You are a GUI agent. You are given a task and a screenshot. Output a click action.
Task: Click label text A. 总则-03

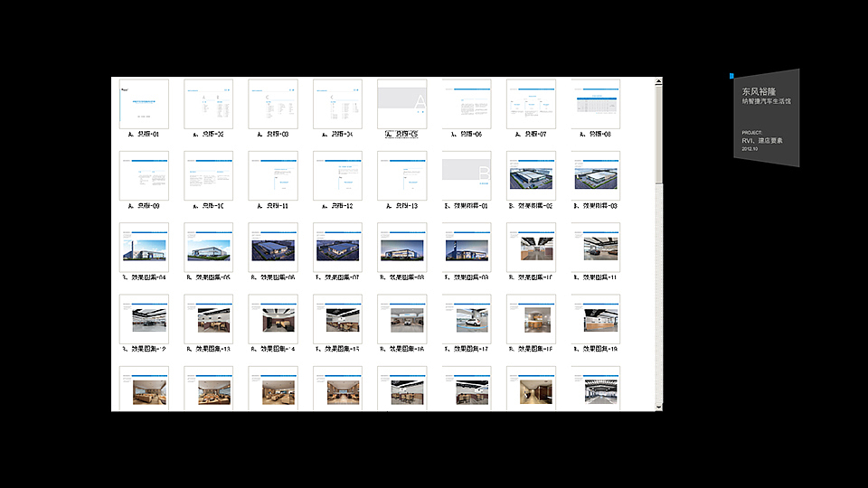tap(273, 135)
